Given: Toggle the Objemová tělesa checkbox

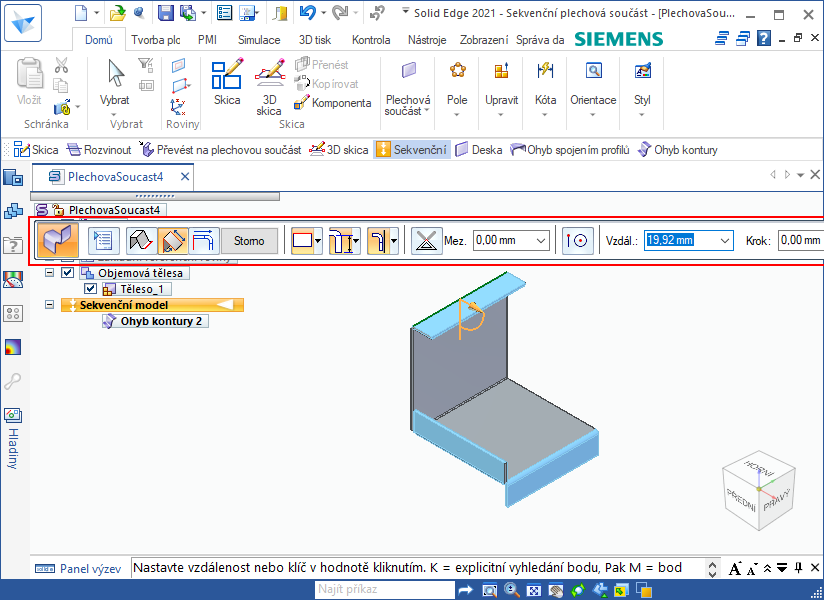Looking at the screenshot, I should (x=68, y=273).
